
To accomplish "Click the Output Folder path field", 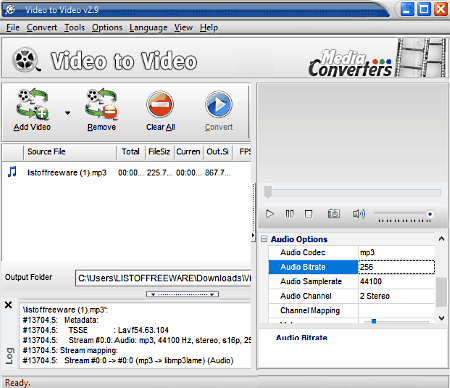I will (x=163, y=278).
